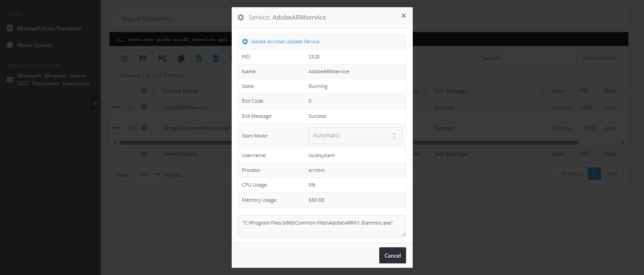
Task: Sort the table by State header
Action: (558, 91)
